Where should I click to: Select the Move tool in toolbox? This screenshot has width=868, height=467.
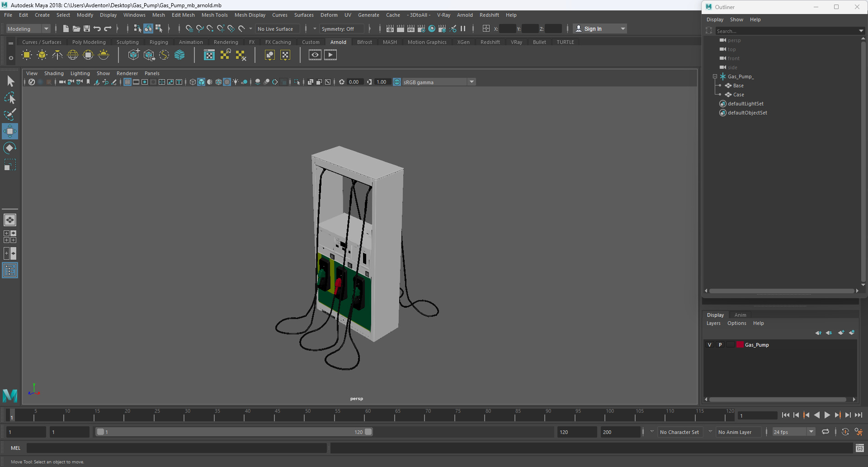[10, 131]
